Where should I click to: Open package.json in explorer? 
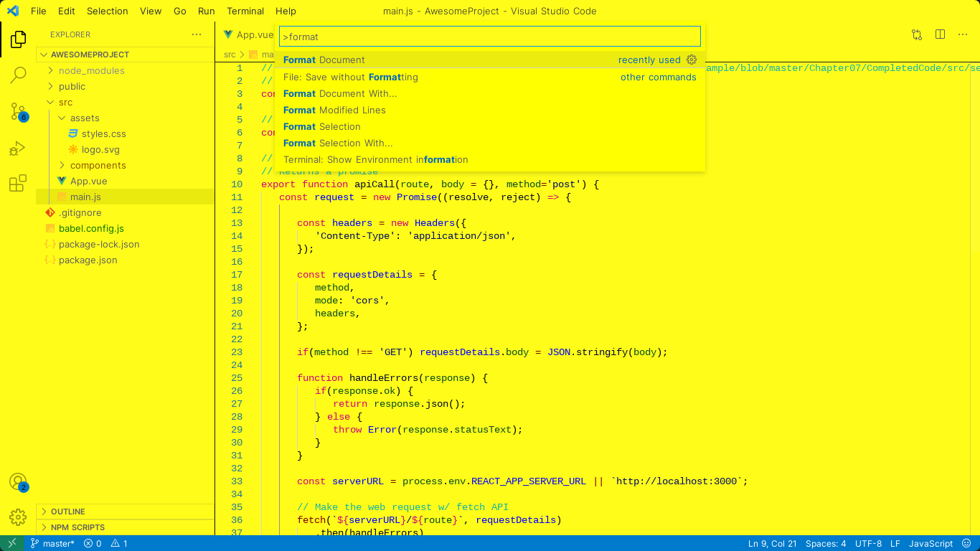click(x=88, y=260)
